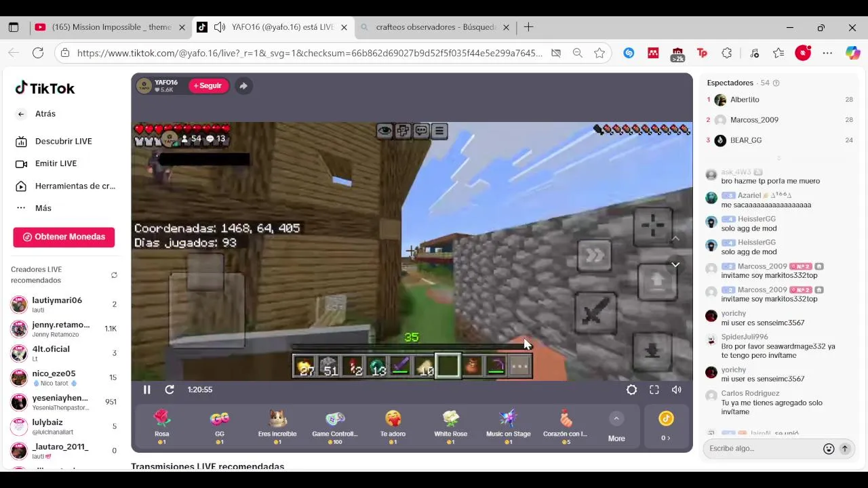
Task: Expand More gifts list
Action: click(616, 428)
